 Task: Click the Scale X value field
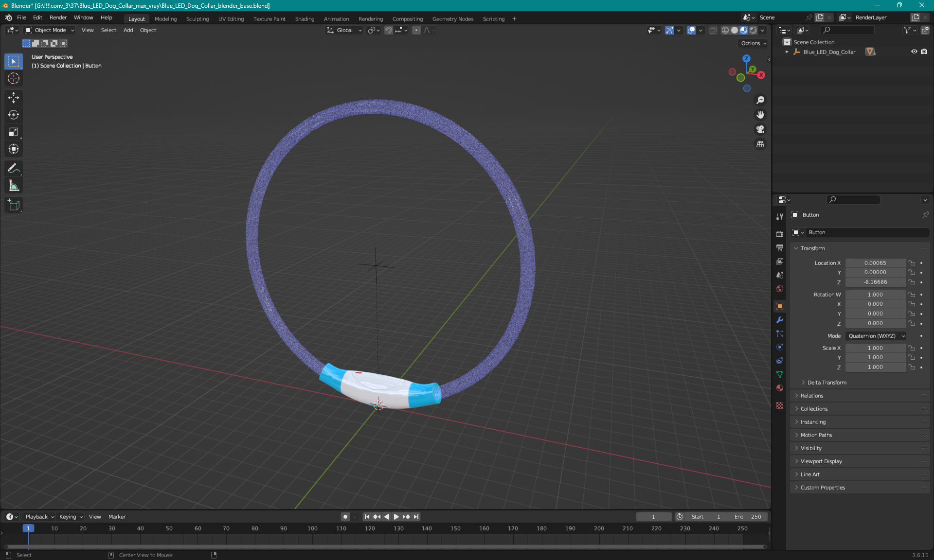click(x=875, y=348)
